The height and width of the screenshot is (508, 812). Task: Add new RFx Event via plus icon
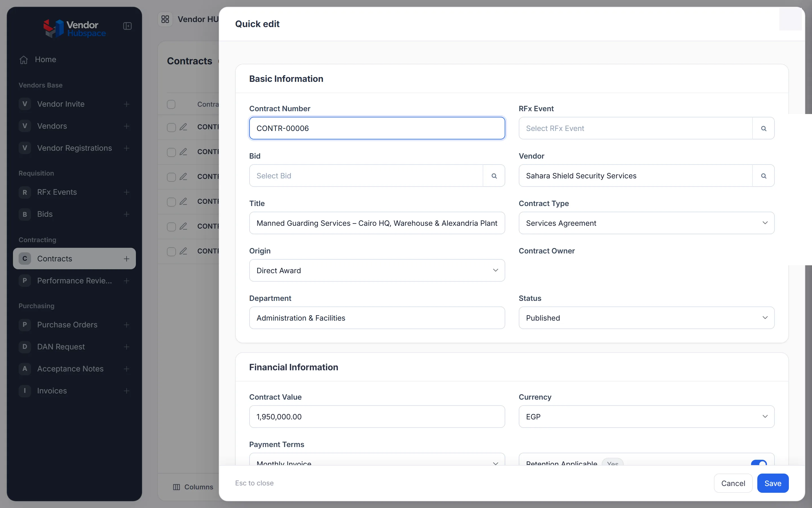(127, 192)
